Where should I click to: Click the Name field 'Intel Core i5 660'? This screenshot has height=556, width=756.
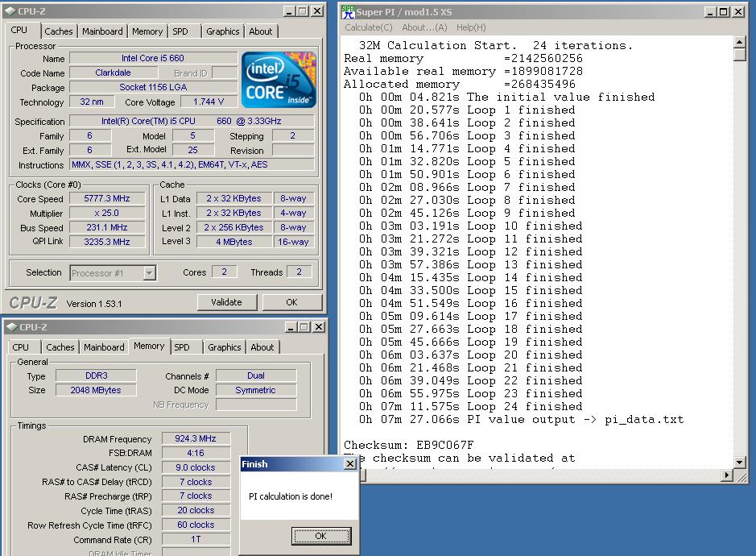153,58
